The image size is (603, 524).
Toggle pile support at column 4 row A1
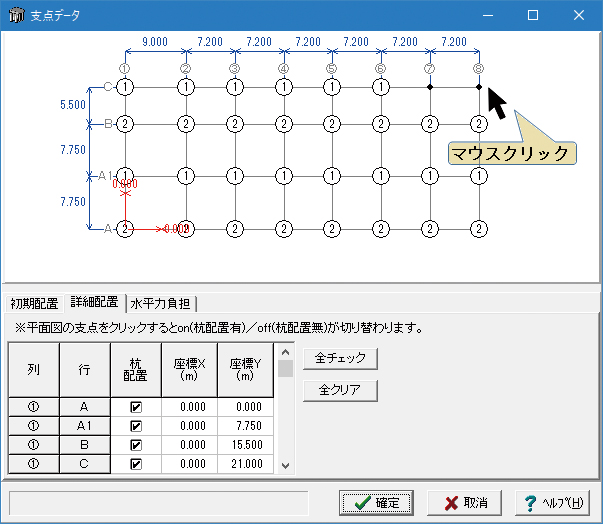284,176
